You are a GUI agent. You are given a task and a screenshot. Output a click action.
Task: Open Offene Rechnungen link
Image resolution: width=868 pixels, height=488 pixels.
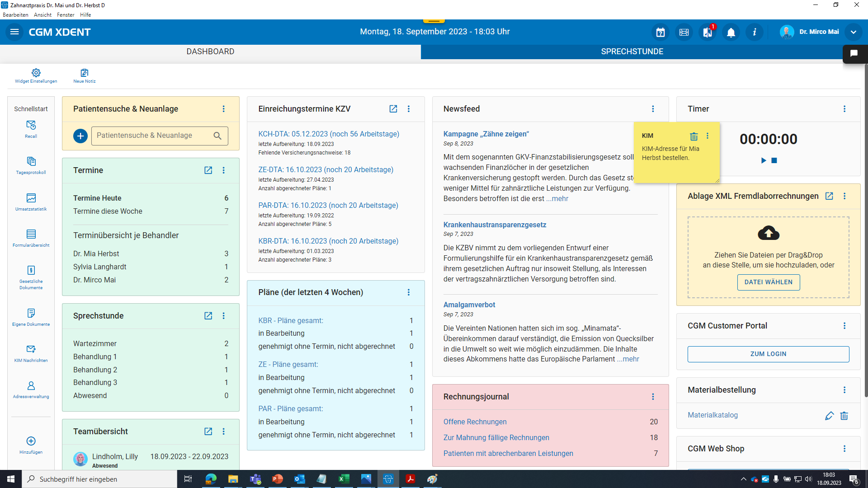click(475, 422)
